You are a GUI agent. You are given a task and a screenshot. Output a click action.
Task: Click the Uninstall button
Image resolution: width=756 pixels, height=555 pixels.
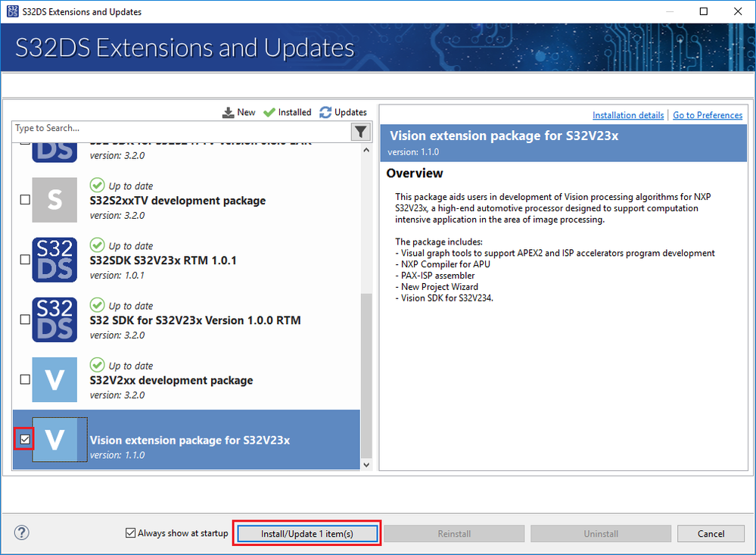point(601,534)
